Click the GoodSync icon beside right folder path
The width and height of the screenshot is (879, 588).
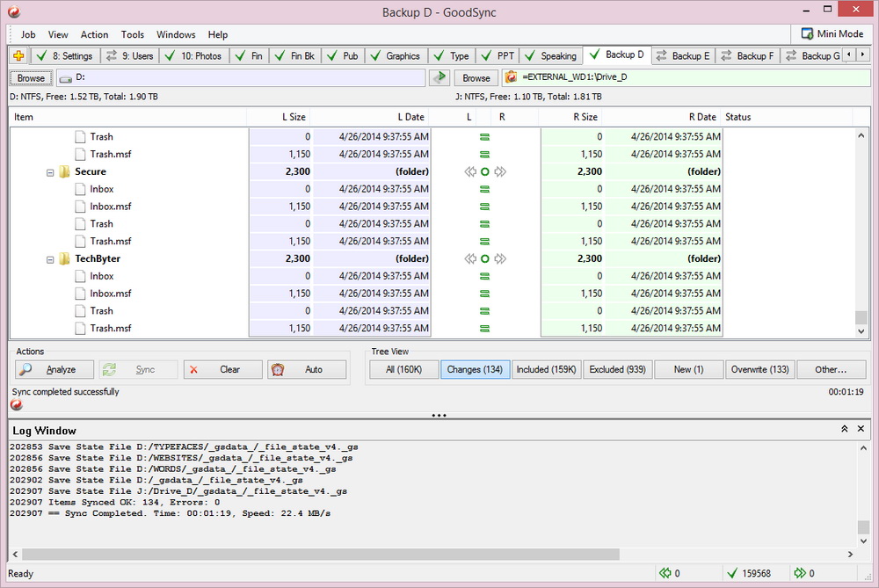tap(511, 77)
